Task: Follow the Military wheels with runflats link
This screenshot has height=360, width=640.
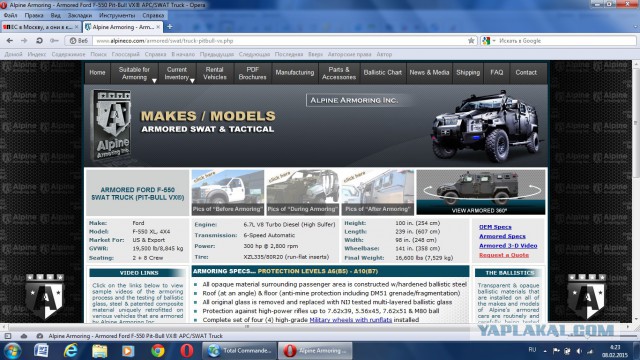Action: (351, 320)
